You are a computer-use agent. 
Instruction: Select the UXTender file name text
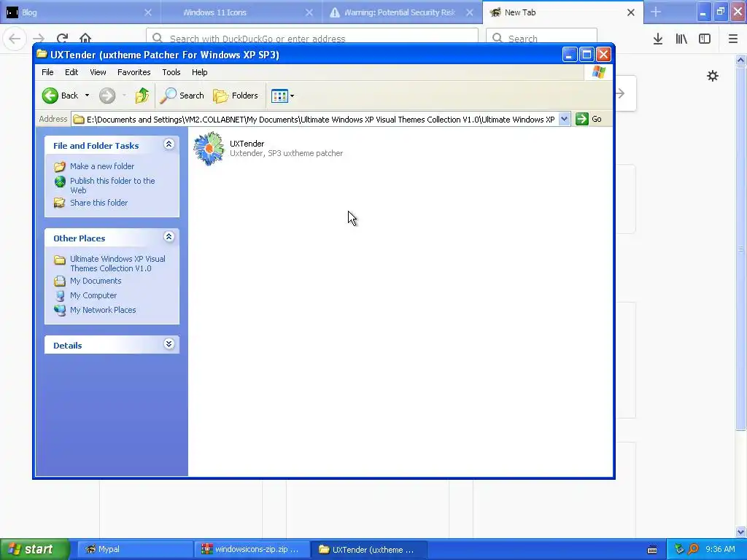pos(247,144)
